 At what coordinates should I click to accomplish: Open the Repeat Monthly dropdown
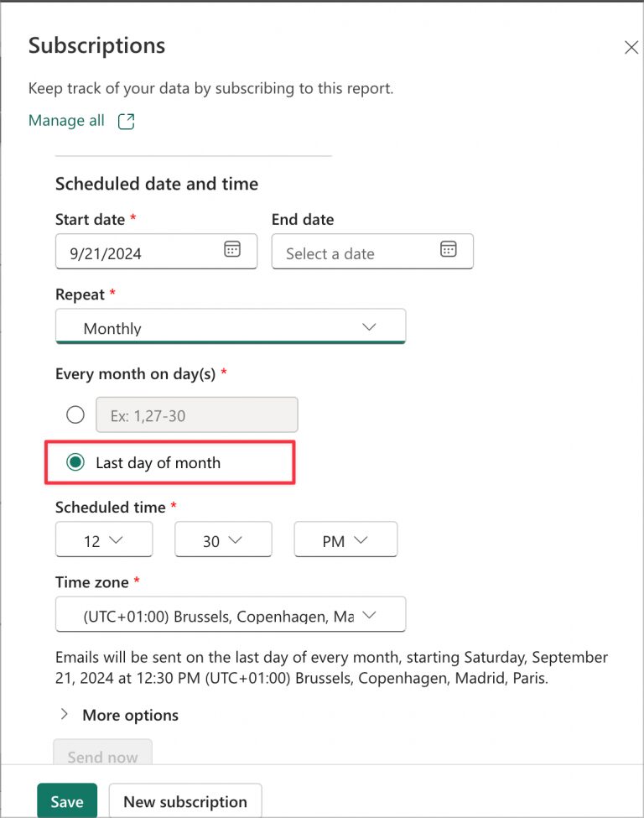pyautogui.click(x=231, y=327)
